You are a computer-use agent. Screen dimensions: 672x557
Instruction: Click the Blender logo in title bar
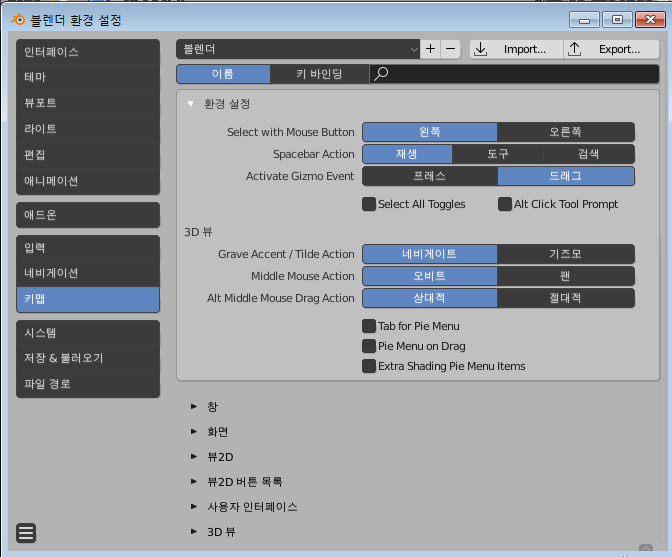point(18,20)
